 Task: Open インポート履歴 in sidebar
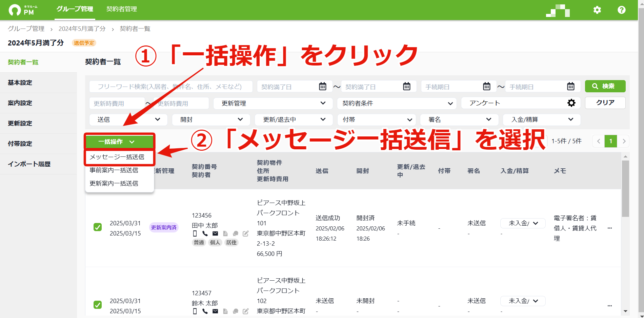[38, 164]
